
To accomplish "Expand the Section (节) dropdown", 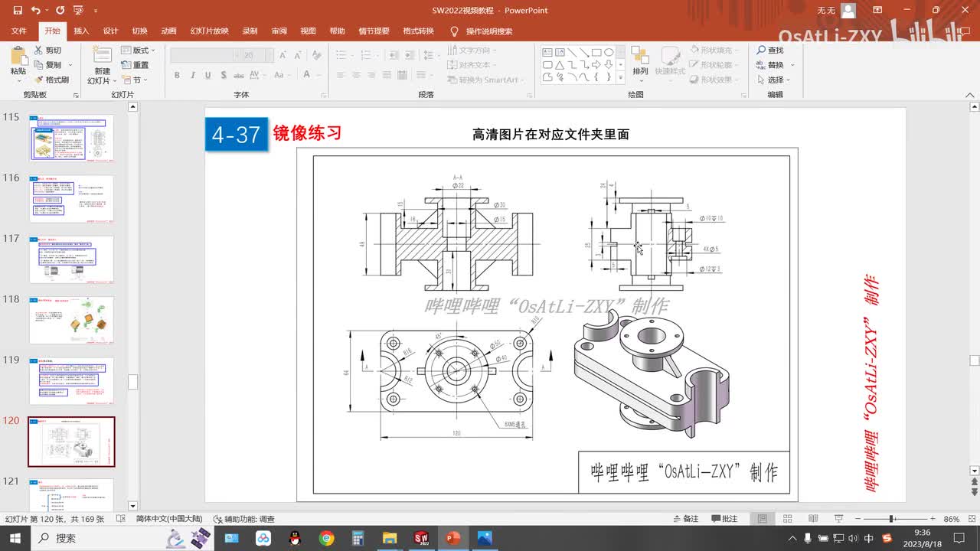I will [133, 80].
